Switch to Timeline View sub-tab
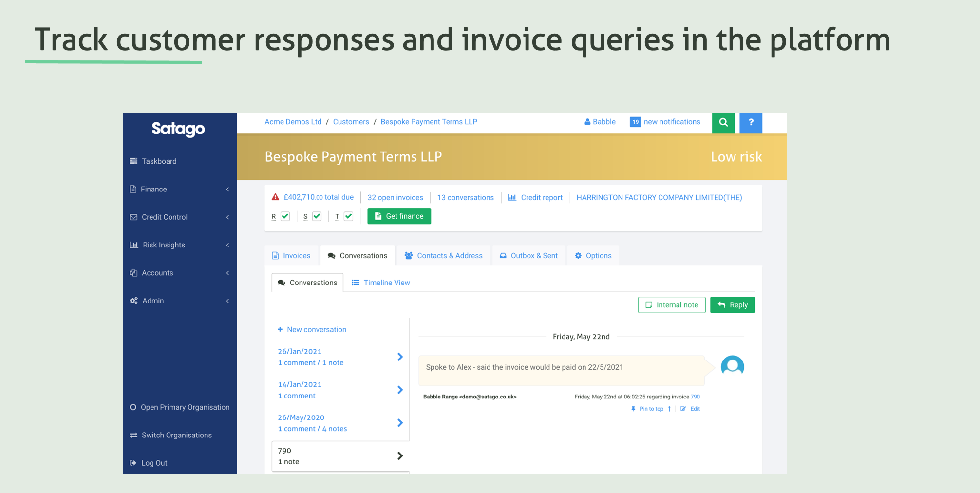 [381, 283]
